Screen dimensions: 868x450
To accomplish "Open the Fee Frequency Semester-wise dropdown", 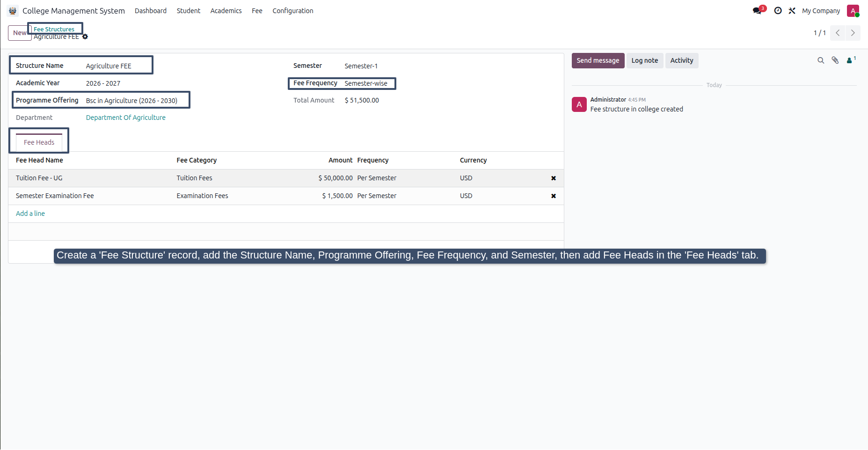I will (366, 83).
